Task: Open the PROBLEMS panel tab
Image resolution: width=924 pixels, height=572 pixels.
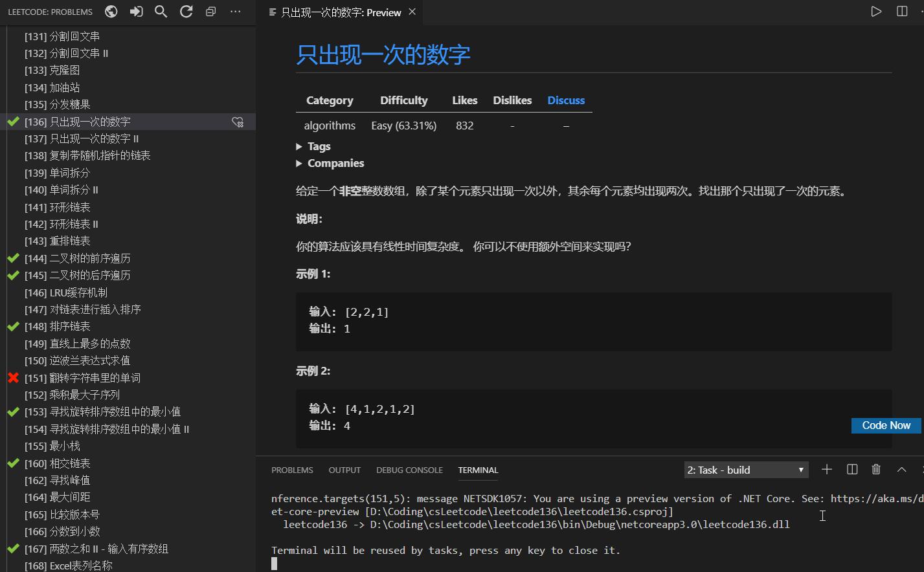Action: point(292,470)
